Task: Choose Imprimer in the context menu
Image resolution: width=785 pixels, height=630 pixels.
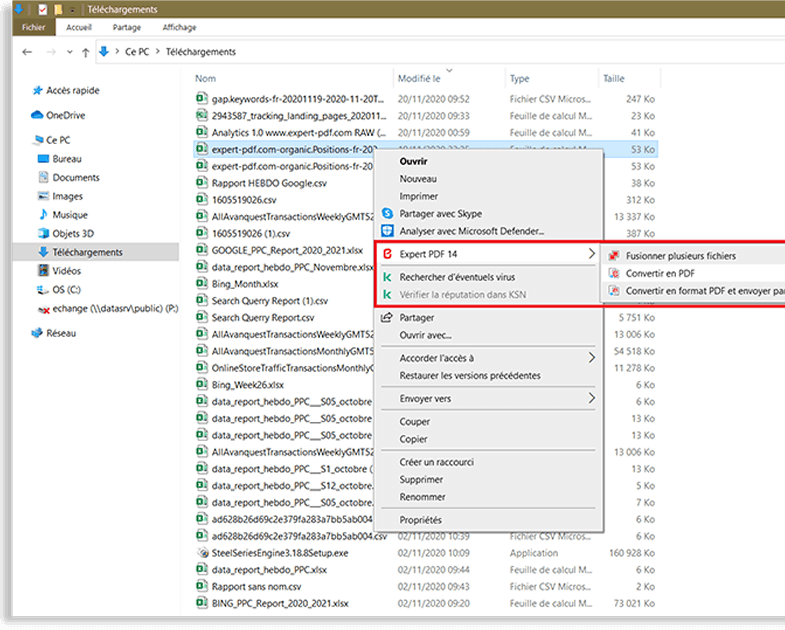Action: click(x=419, y=196)
